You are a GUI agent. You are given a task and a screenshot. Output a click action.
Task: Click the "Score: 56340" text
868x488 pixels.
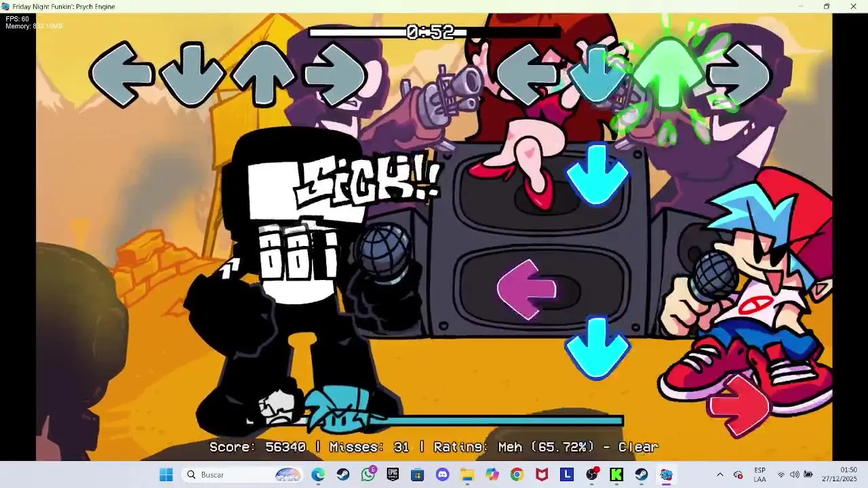[x=258, y=447]
